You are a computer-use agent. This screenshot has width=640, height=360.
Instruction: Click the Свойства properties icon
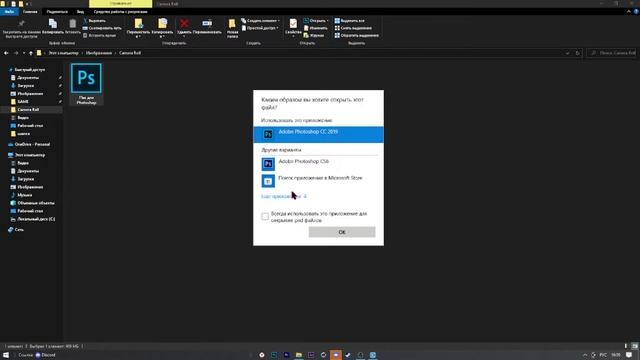pyautogui.click(x=293, y=27)
